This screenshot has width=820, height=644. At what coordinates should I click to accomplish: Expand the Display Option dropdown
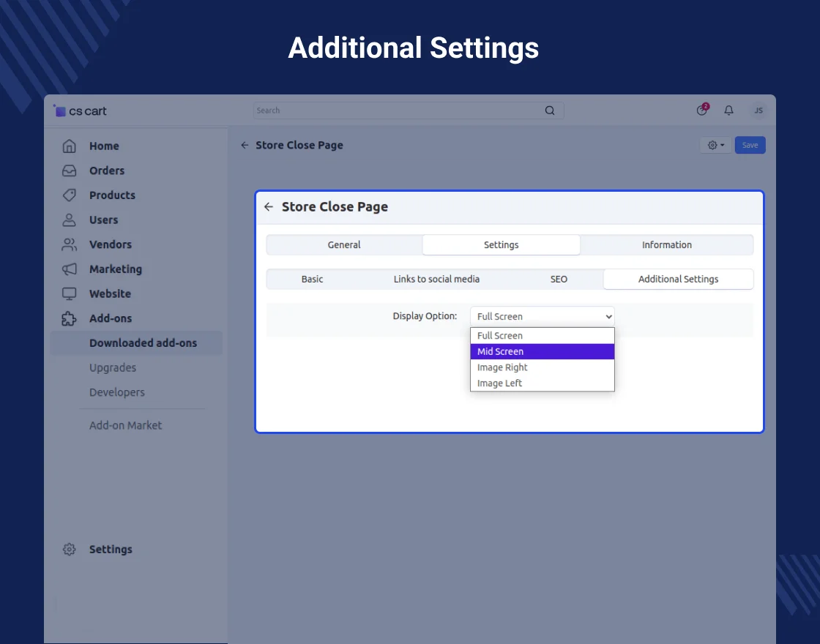(542, 316)
